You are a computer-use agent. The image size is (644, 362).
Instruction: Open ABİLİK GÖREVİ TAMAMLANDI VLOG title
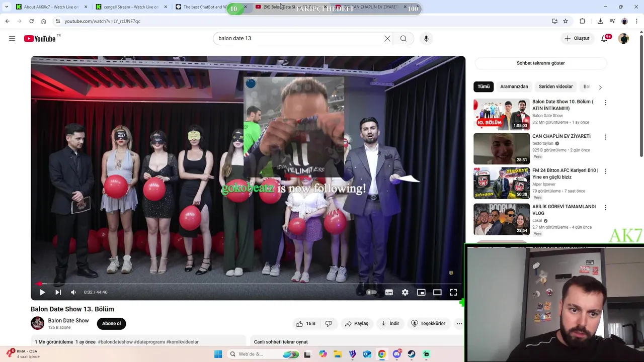(x=564, y=210)
